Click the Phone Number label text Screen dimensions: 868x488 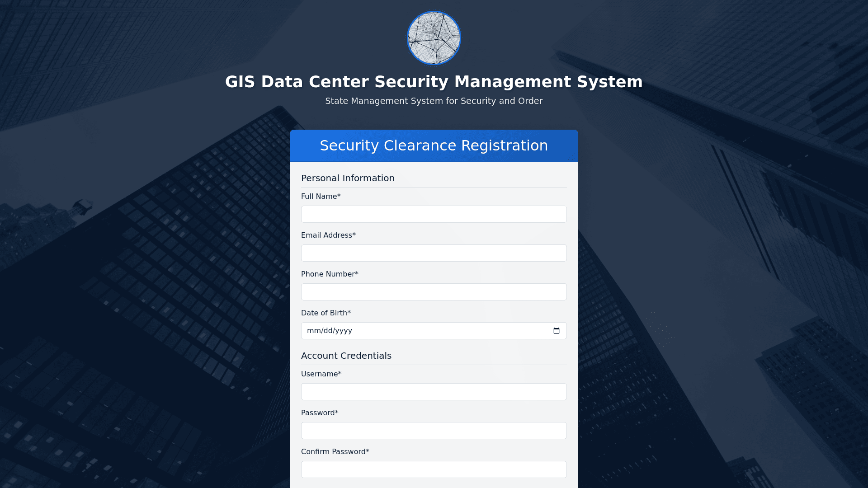[330, 274]
